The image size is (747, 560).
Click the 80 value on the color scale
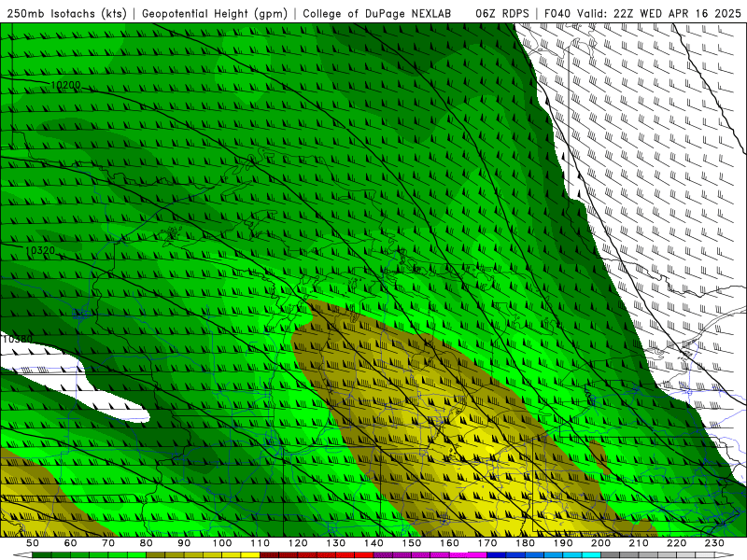(x=147, y=543)
